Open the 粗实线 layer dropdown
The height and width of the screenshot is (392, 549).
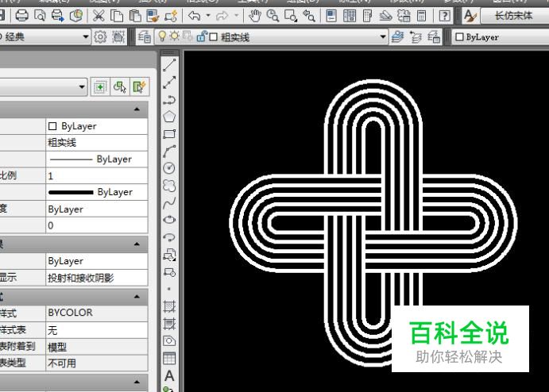(383, 37)
